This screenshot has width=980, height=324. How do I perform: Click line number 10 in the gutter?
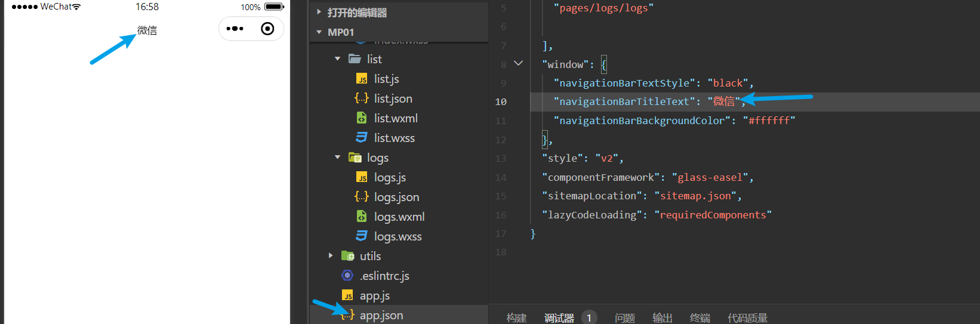click(x=501, y=102)
